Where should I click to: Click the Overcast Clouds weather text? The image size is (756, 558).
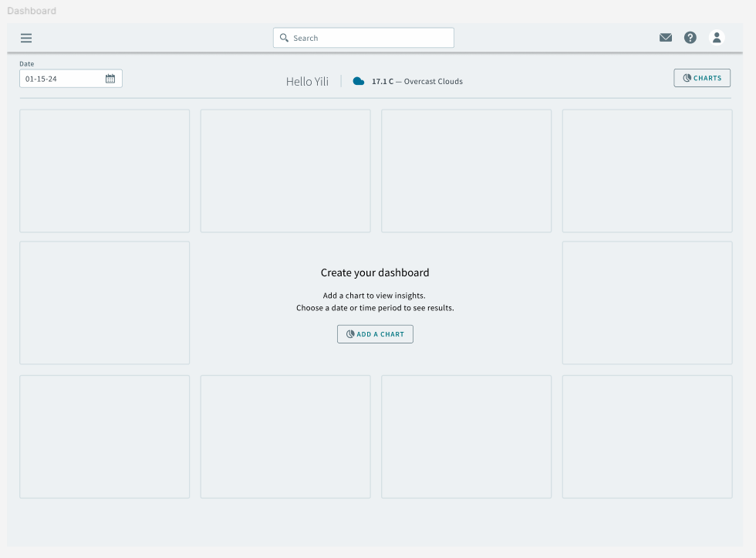coord(433,81)
